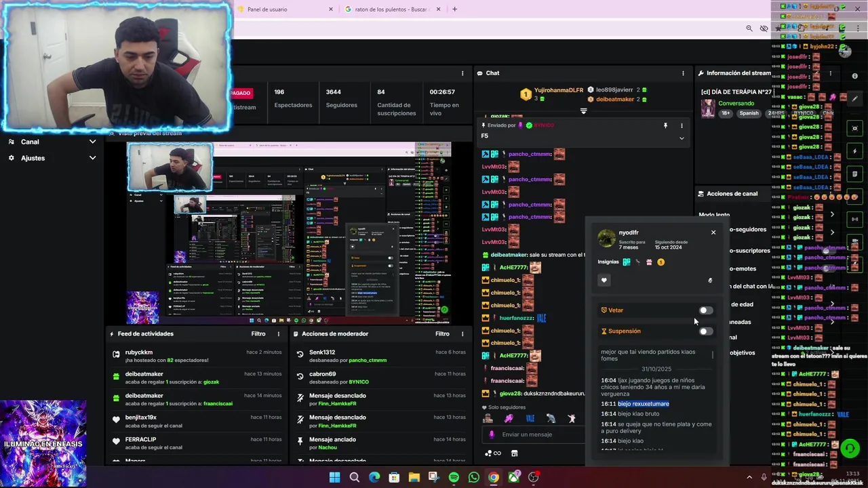The image size is (868, 488).
Task: Open Feed de actividades three-dot menu
Action: 278,333
